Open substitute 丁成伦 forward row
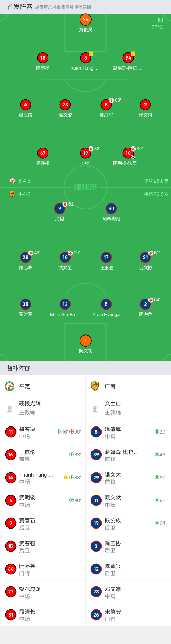The width and height of the screenshot is (171, 644). click(43, 455)
